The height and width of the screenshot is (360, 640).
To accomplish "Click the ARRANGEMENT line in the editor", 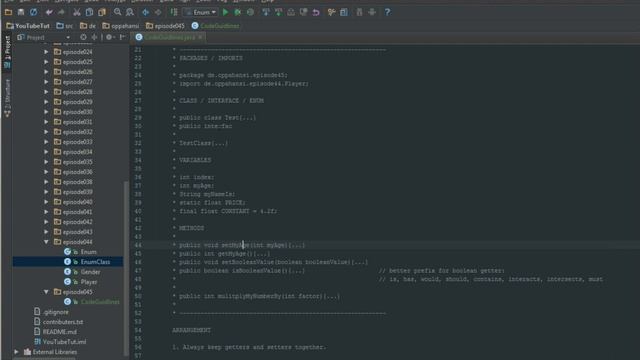I will pyautogui.click(x=191, y=330).
